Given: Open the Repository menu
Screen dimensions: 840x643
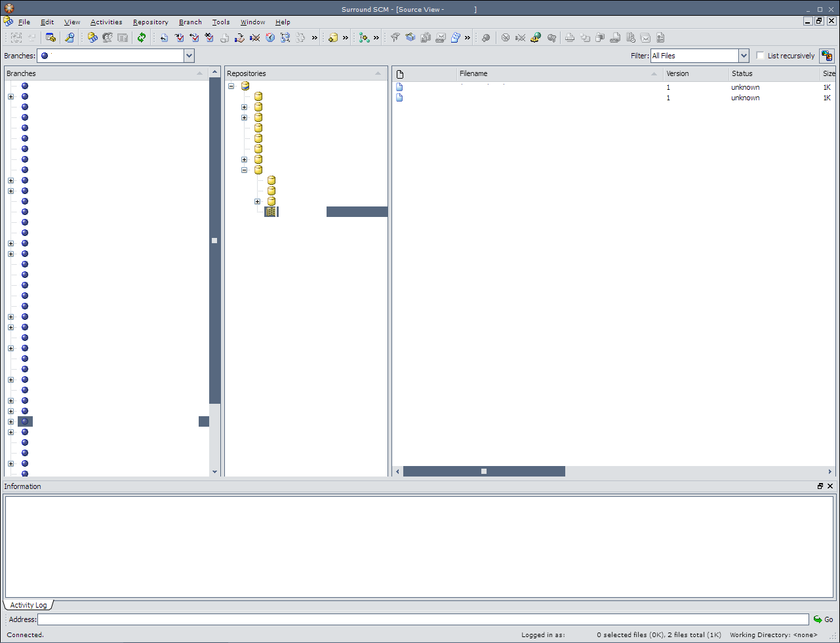Looking at the screenshot, I should coord(150,22).
